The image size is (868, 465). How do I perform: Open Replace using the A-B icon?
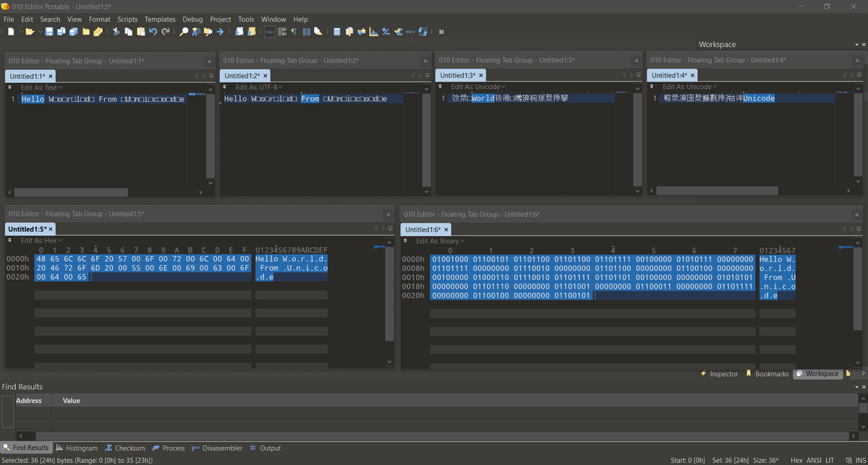click(x=196, y=32)
